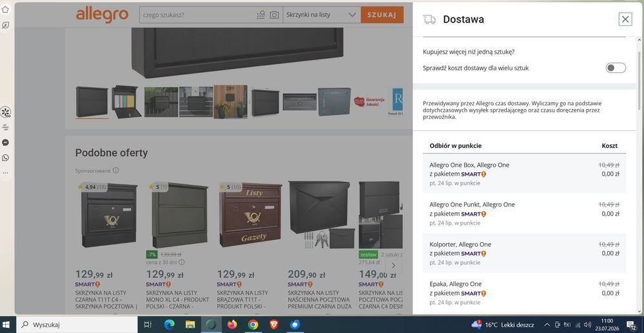
Task: Click the green -7% discount badge
Action: pyautogui.click(x=151, y=254)
